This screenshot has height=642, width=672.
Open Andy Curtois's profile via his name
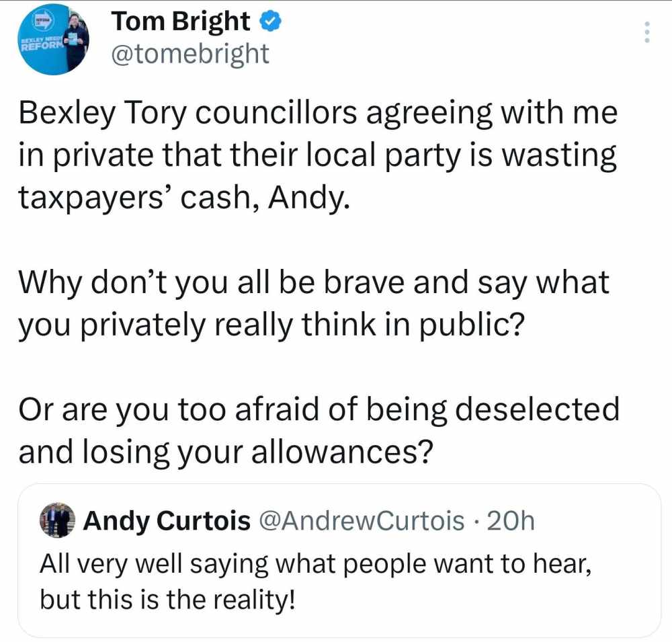pyautogui.click(x=166, y=520)
